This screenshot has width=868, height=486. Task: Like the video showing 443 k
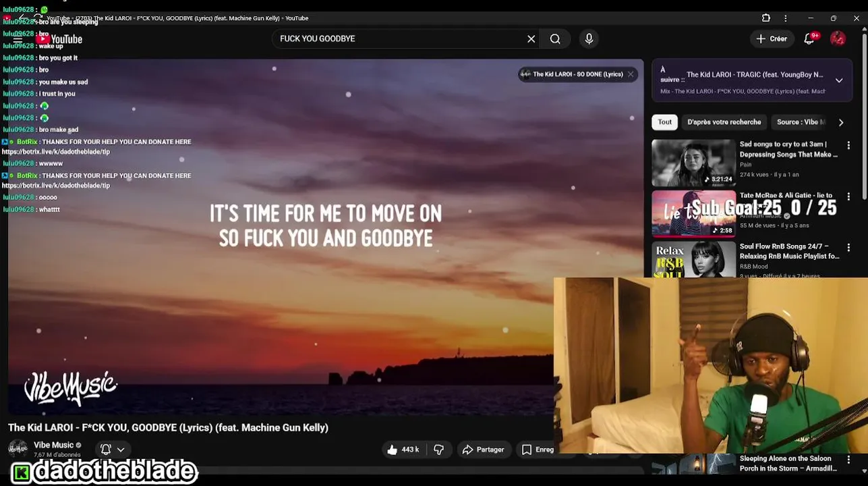pos(403,450)
